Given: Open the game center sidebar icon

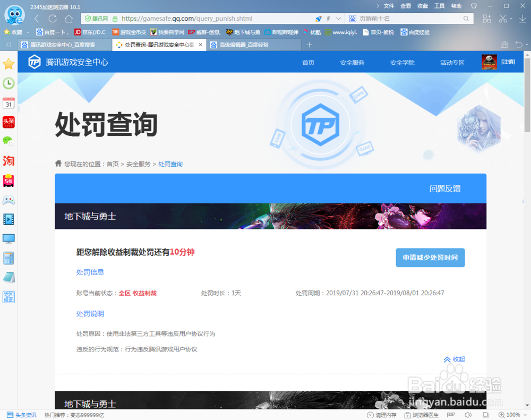Looking at the screenshot, I should click(8, 200).
